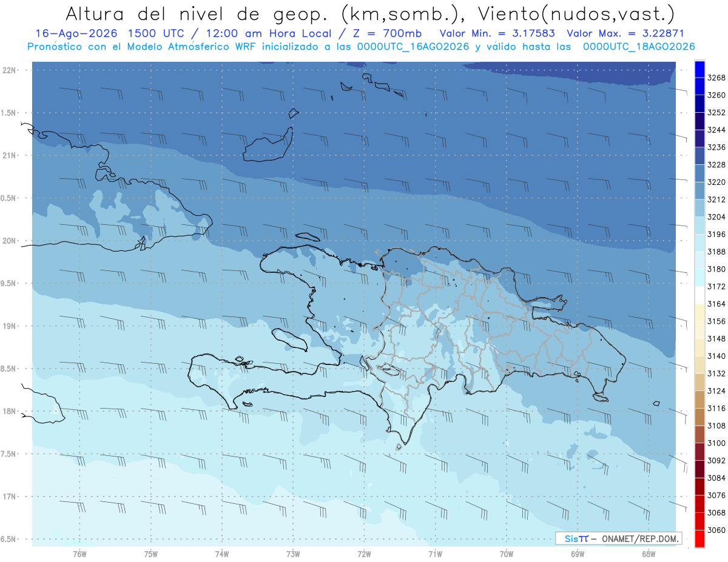Screen dimensions: 728x562
Task: Click the pale yellow swatch below 3164
Action: [x=699, y=312]
